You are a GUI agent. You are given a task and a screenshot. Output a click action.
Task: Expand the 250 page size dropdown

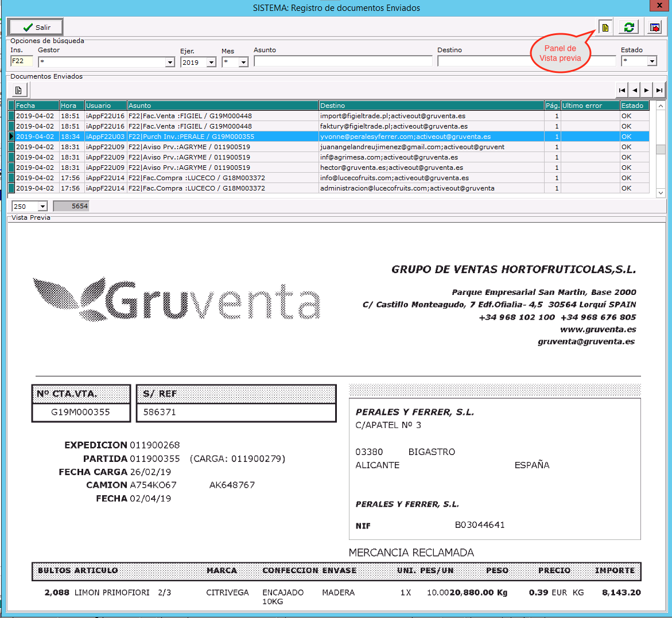point(42,207)
